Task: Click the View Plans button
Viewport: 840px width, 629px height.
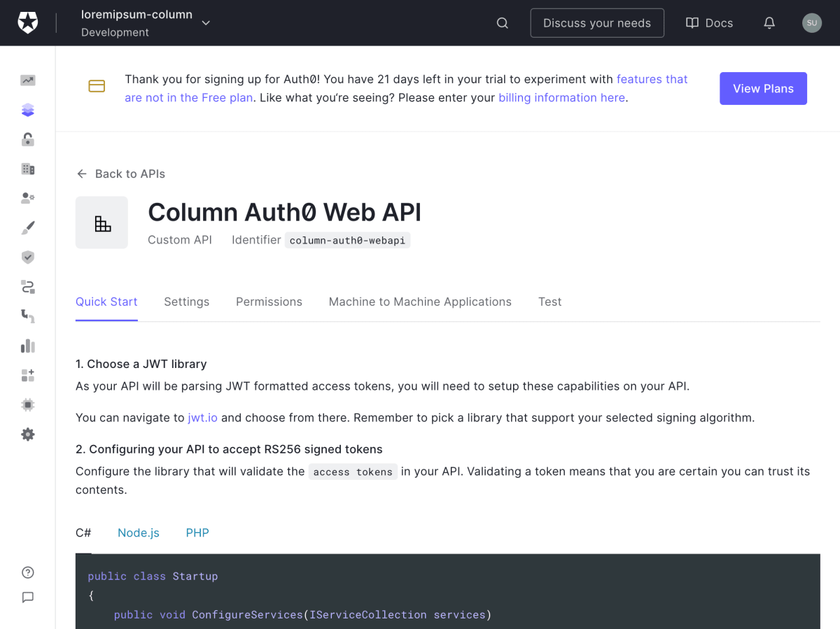Action: click(763, 89)
